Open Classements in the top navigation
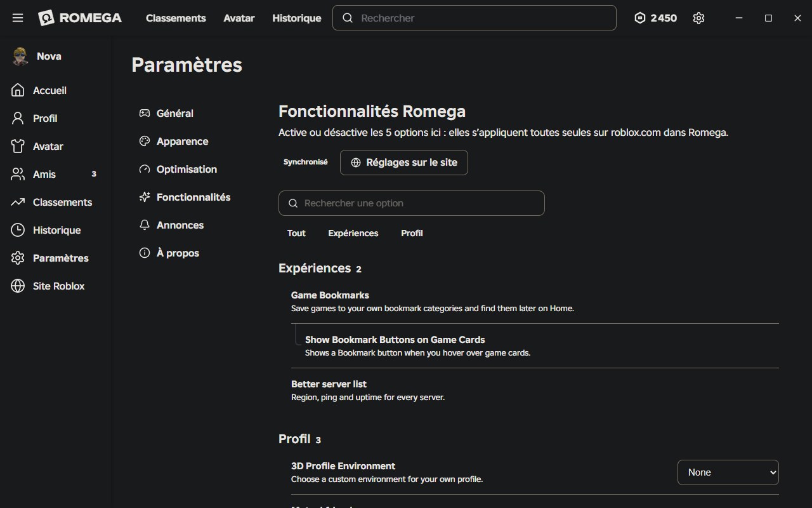The height and width of the screenshot is (508, 812). pyautogui.click(x=176, y=18)
